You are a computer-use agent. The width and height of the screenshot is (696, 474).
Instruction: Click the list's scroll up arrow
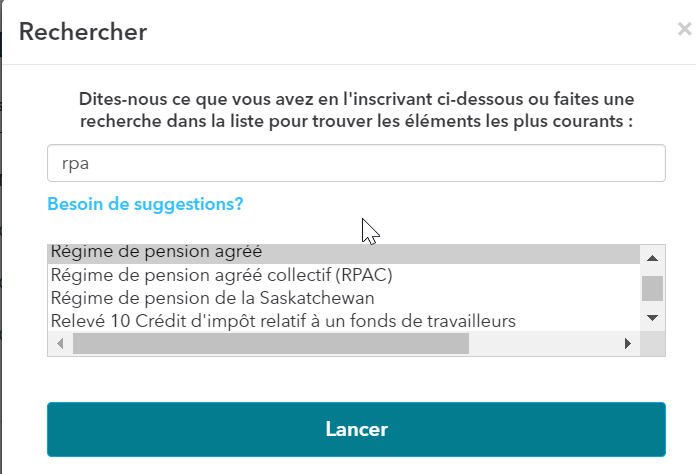652,256
